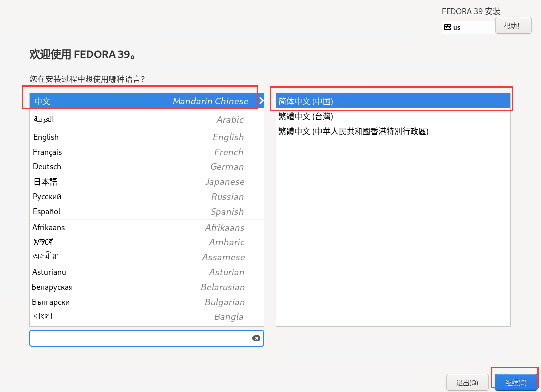Clear the language search field icon

pos(255,338)
